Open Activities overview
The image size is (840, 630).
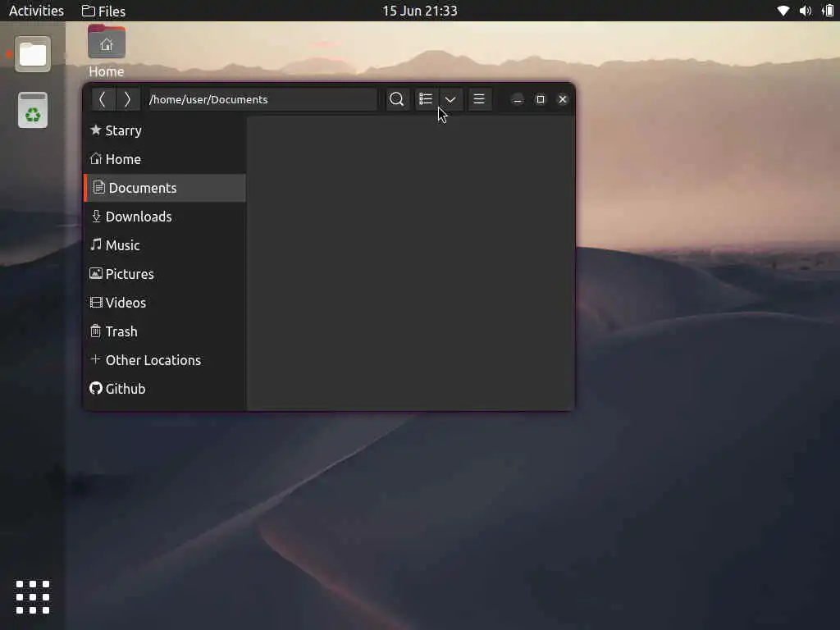pos(36,11)
